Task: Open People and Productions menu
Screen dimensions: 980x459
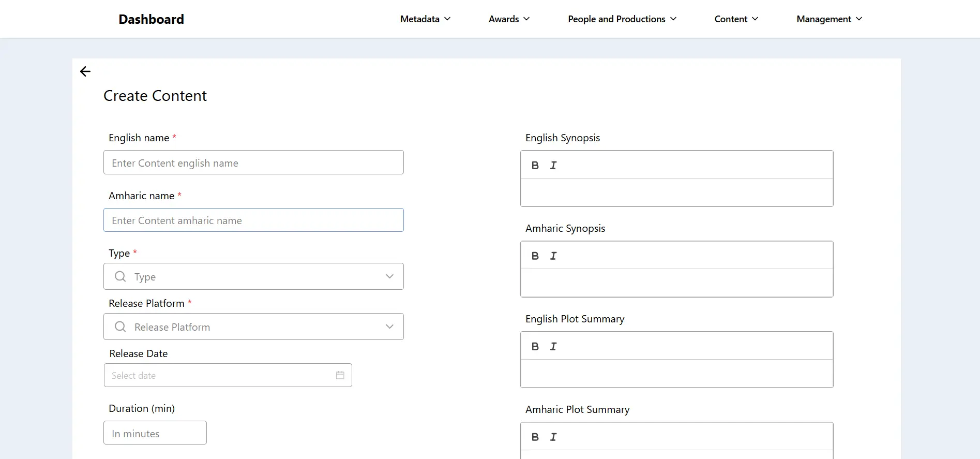Action: pyautogui.click(x=622, y=19)
